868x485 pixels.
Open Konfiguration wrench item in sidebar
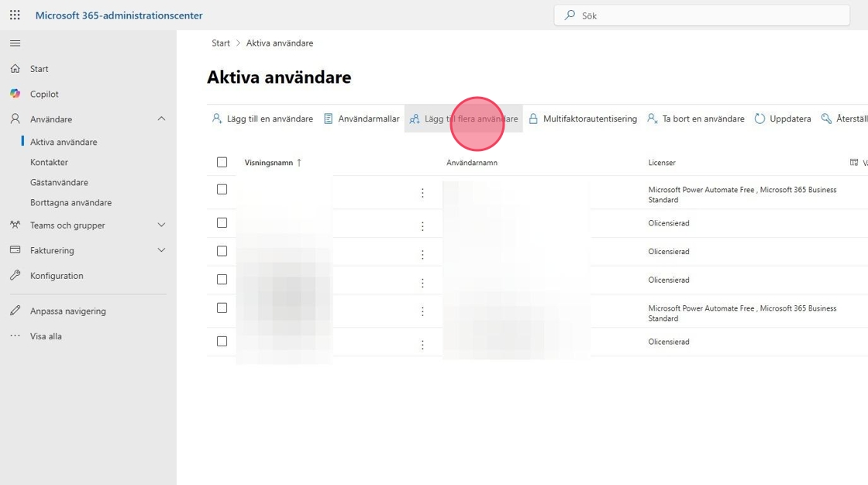56,276
